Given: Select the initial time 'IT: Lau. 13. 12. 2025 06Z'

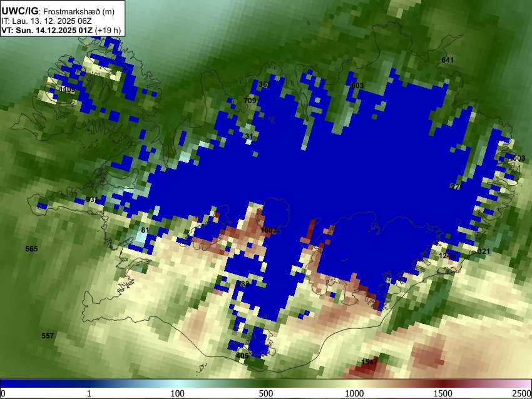Looking at the screenshot, I should (x=46, y=21).
